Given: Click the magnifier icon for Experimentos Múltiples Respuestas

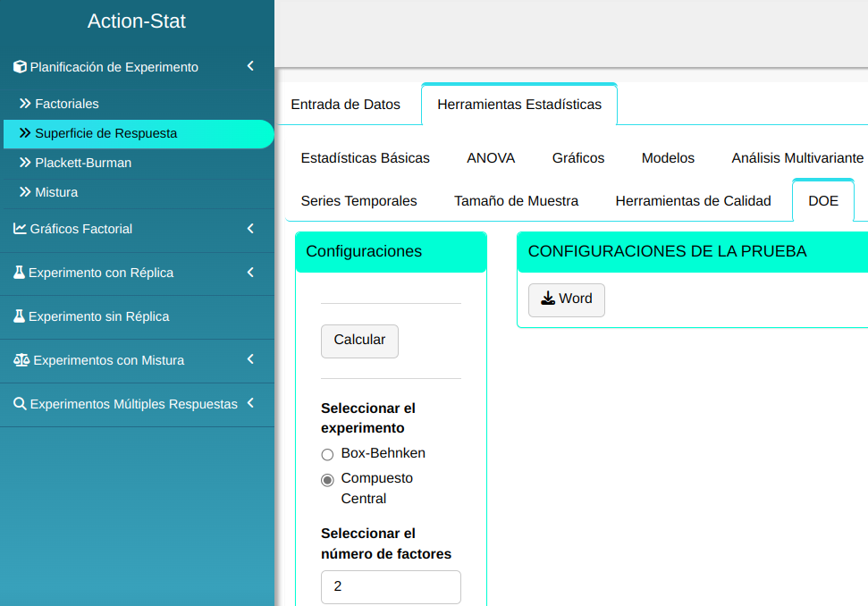Looking at the screenshot, I should [x=20, y=404].
